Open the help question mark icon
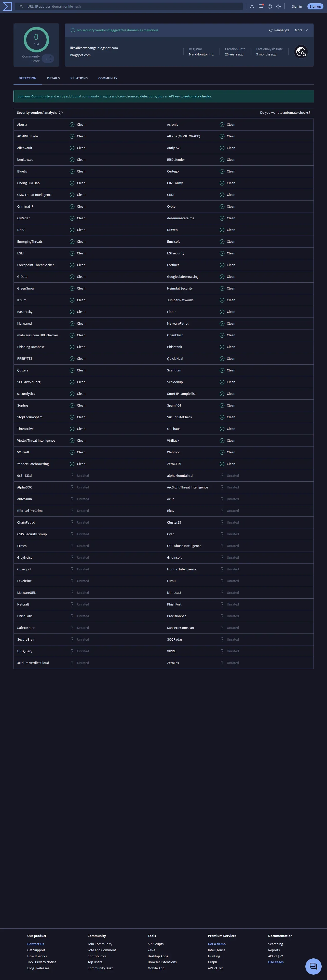This screenshot has width=327, height=980. pos(270,6)
